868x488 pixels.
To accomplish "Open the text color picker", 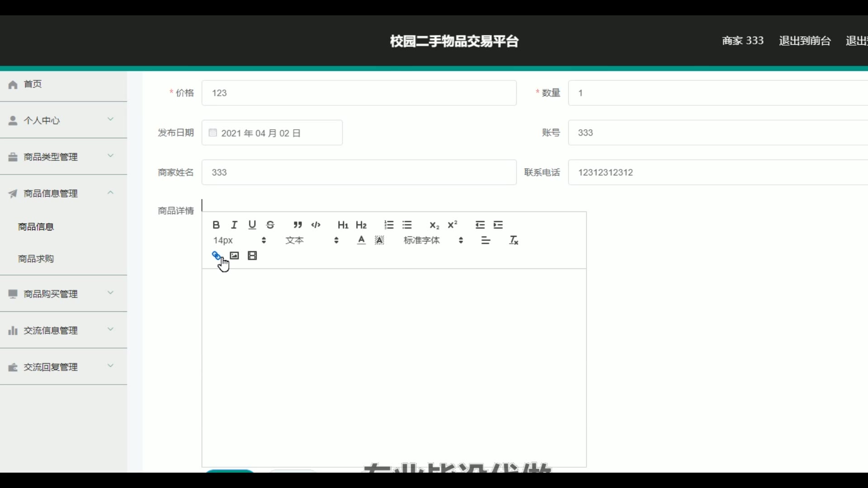I will pos(361,240).
